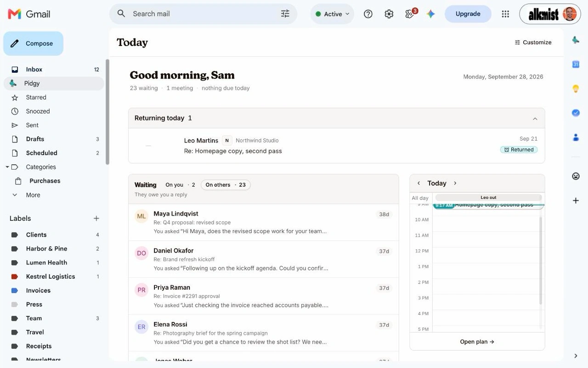Image resolution: width=588 pixels, height=368 pixels.
Task: Open the extension icon with badge 3
Action: (x=410, y=13)
